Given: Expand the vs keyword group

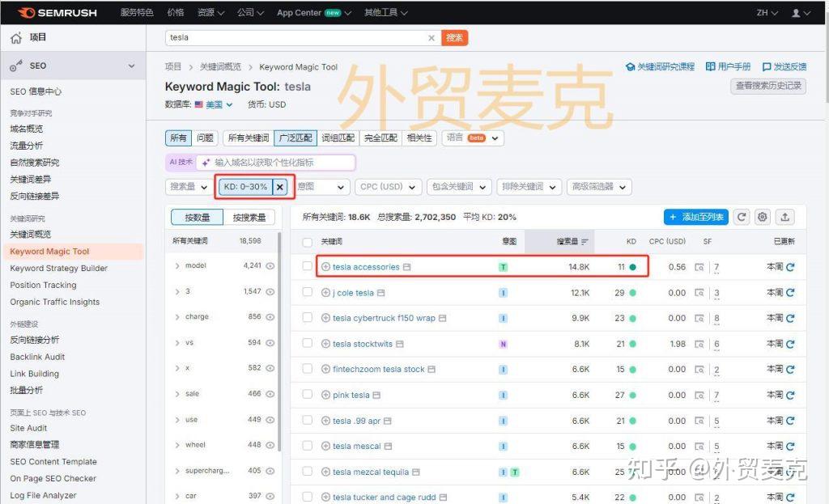Looking at the screenshot, I should 177,343.
